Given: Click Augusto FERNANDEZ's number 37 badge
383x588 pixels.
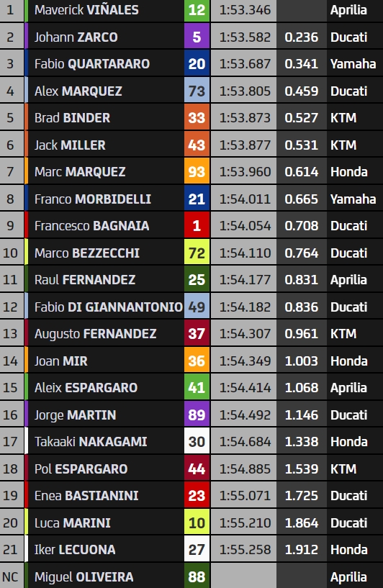Looking at the screenshot, I should coord(197,334).
